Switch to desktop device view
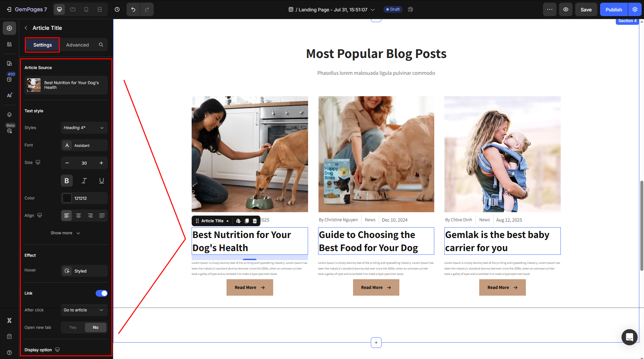This screenshot has width=644, height=359. click(59, 9)
